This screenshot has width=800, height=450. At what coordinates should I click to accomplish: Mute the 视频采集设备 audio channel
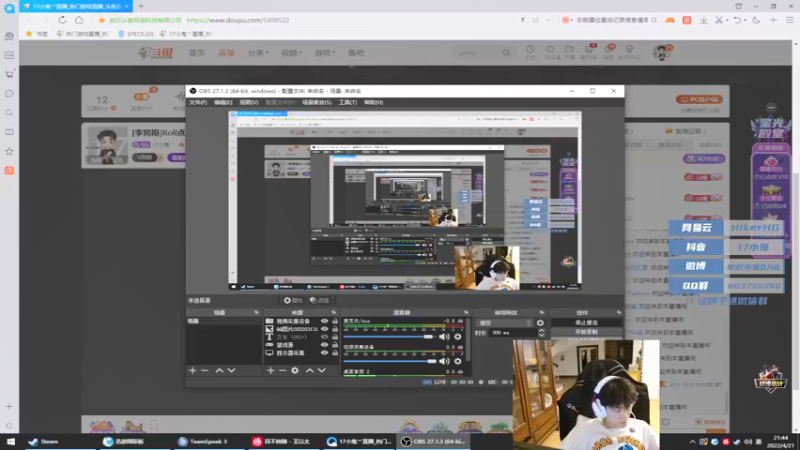point(444,361)
